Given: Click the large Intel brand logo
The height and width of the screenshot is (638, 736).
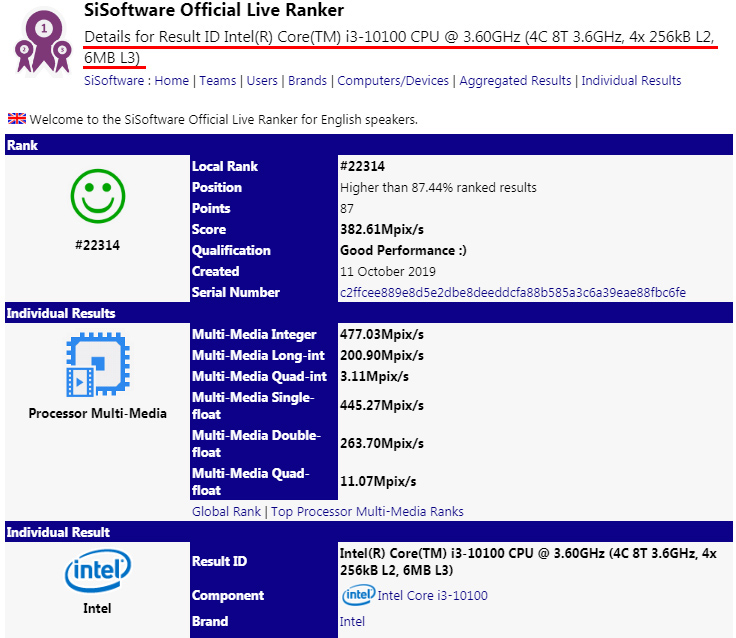Looking at the screenshot, I should [x=98, y=571].
